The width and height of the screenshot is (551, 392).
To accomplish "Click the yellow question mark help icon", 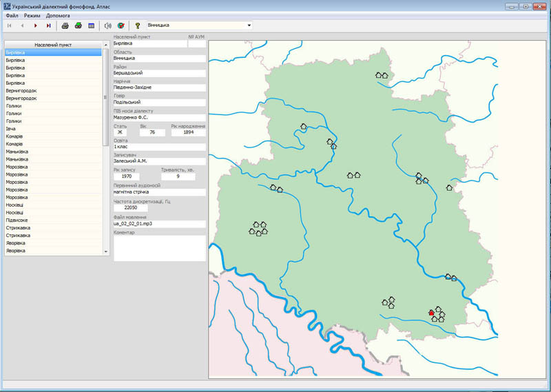I will [x=137, y=25].
